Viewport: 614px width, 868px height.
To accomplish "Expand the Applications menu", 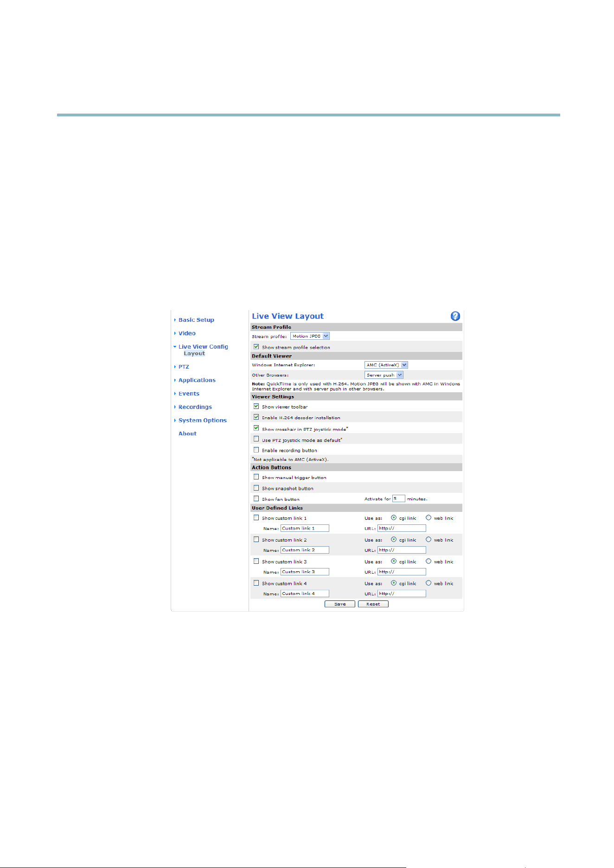I will [x=197, y=380].
